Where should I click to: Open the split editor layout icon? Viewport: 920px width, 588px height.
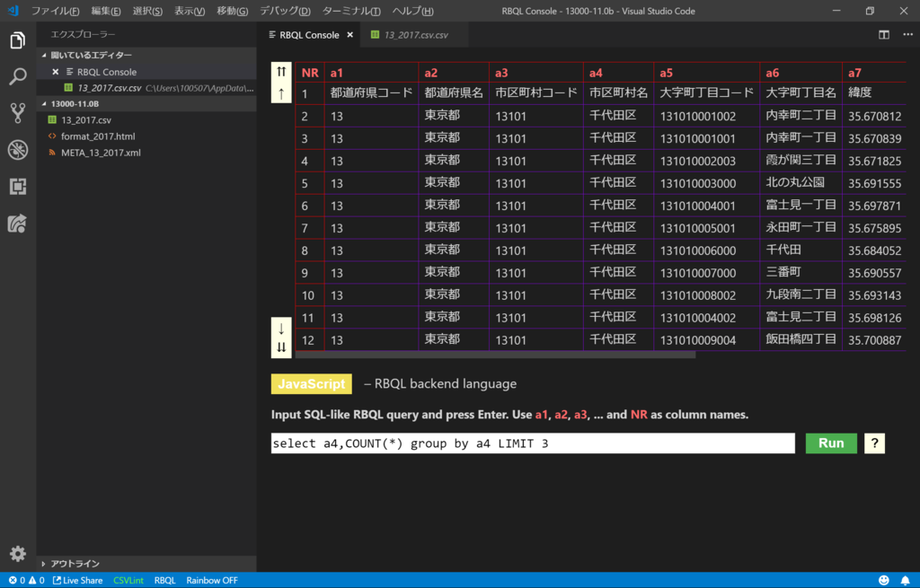click(x=884, y=33)
